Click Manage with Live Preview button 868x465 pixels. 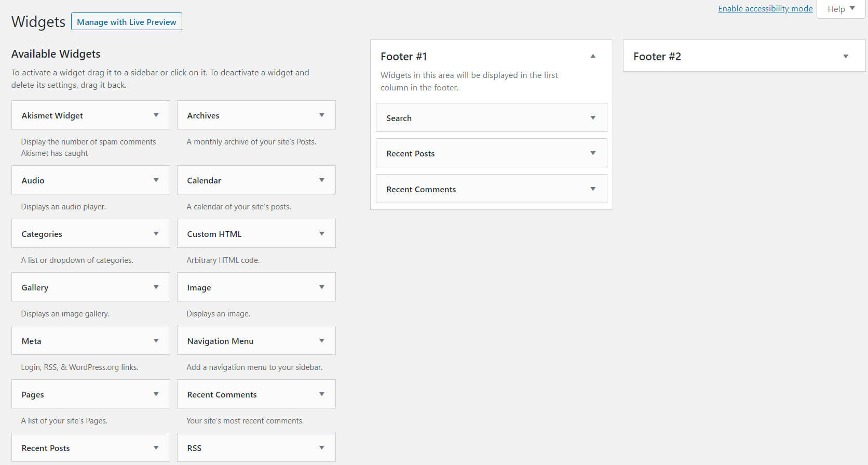[127, 22]
